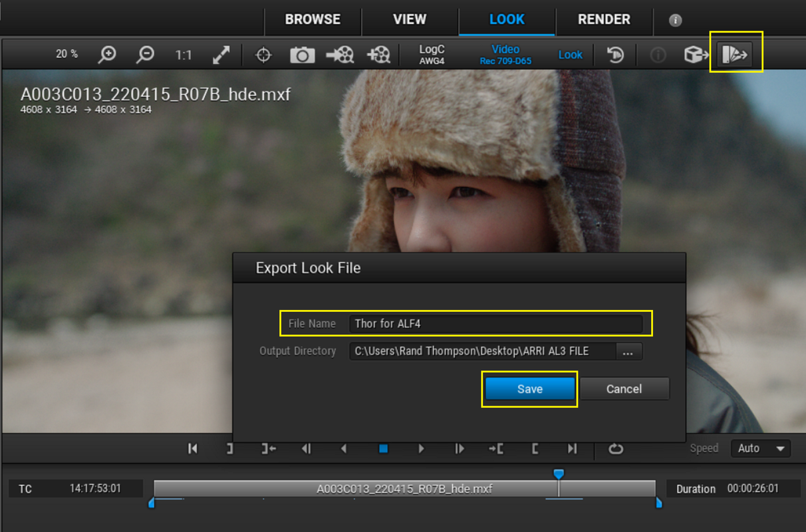Jump to the first frame of the clip
The width and height of the screenshot is (806, 532).
pyautogui.click(x=193, y=449)
